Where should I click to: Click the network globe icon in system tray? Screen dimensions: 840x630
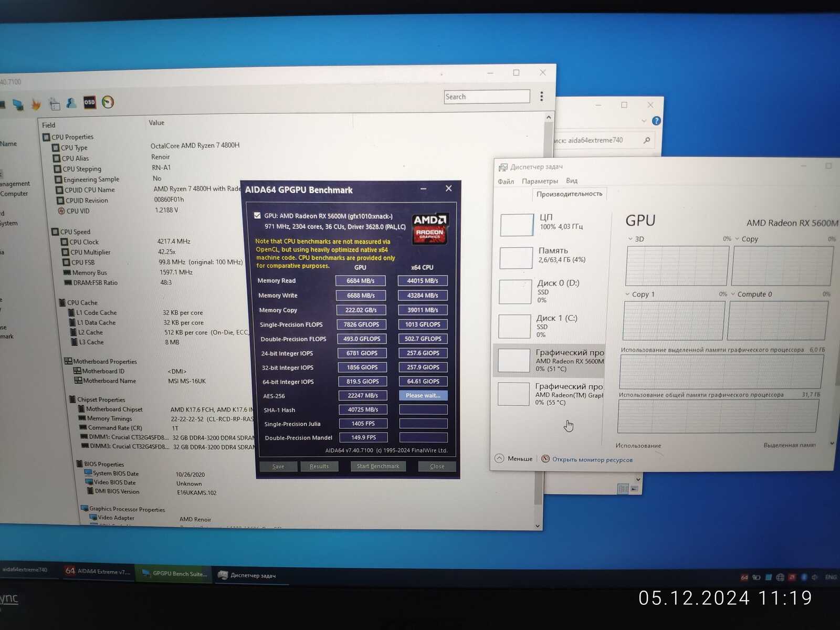(x=780, y=577)
